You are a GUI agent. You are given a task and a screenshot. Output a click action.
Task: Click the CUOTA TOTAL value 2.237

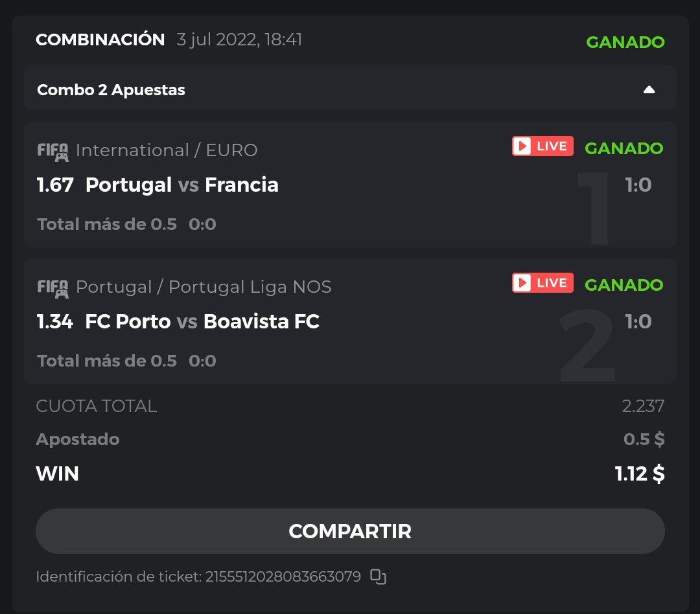643,406
